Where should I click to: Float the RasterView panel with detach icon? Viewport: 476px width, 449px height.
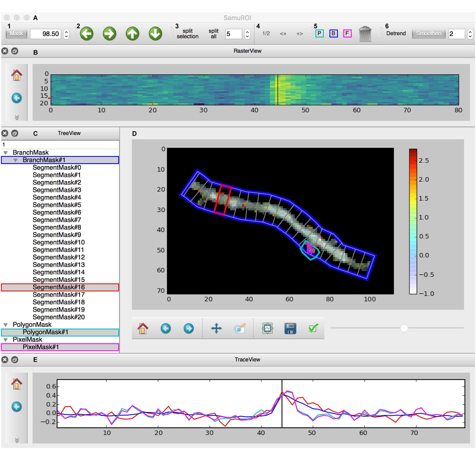coord(15,51)
